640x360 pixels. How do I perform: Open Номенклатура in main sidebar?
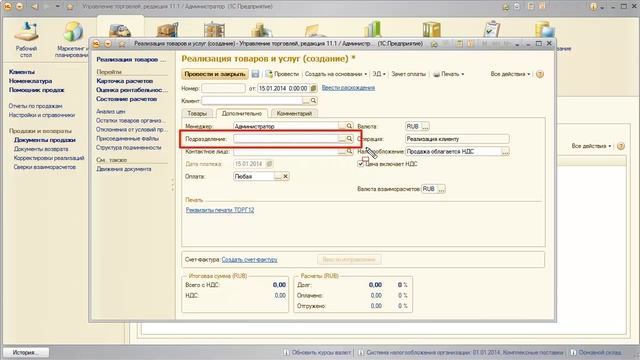pyautogui.click(x=30, y=81)
